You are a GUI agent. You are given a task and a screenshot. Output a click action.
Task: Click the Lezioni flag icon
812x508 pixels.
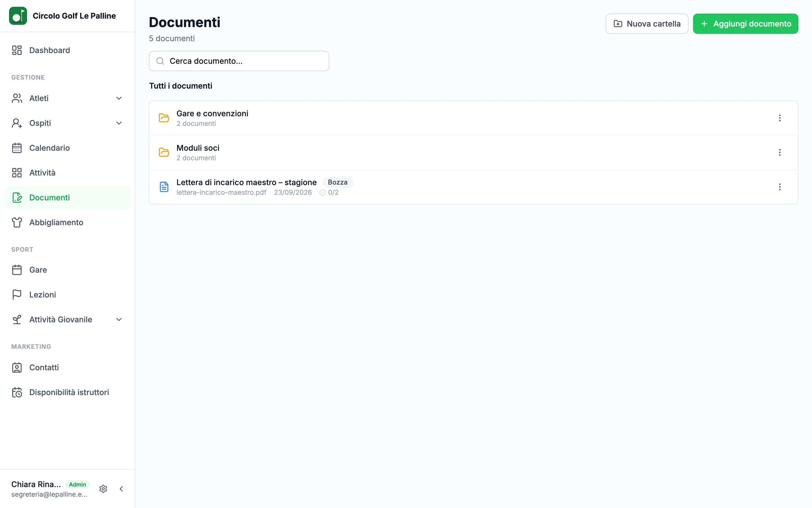[17, 295]
